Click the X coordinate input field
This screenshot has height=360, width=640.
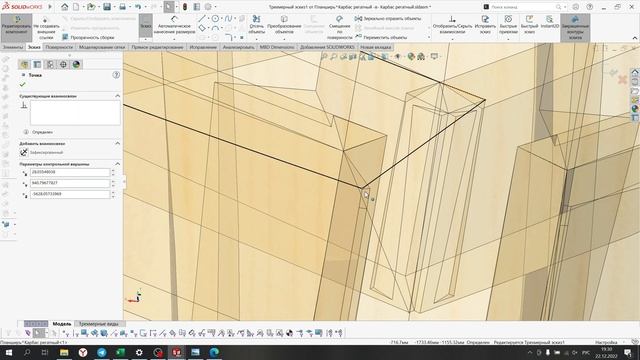point(70,172)
